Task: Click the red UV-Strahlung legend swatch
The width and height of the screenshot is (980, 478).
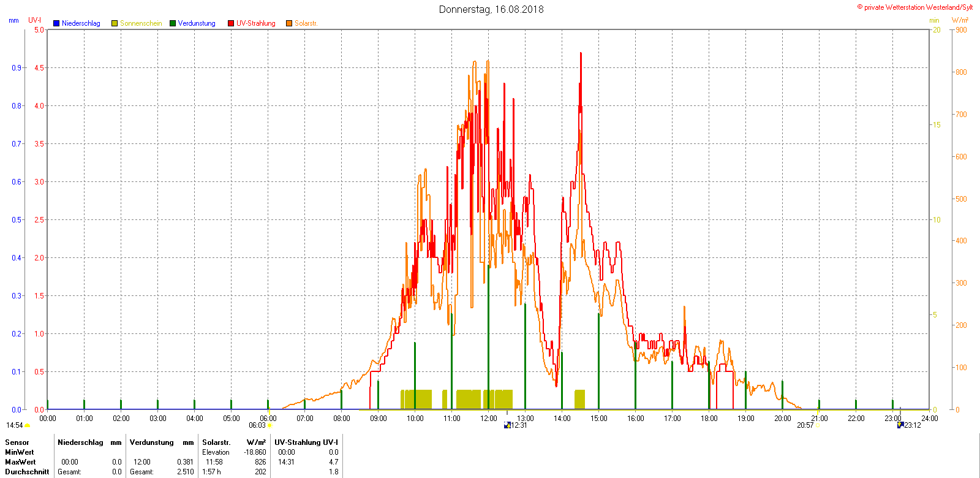Action: (231, 23)
